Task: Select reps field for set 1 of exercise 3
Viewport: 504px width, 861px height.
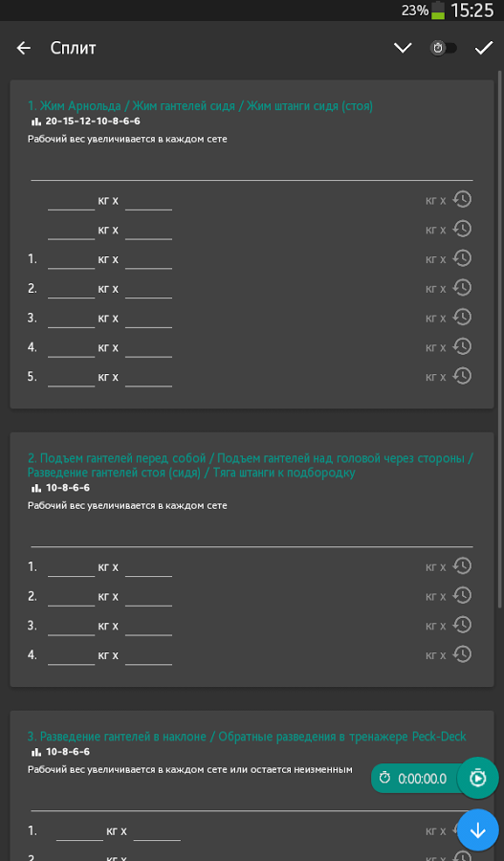Action: tap(157, 832)
